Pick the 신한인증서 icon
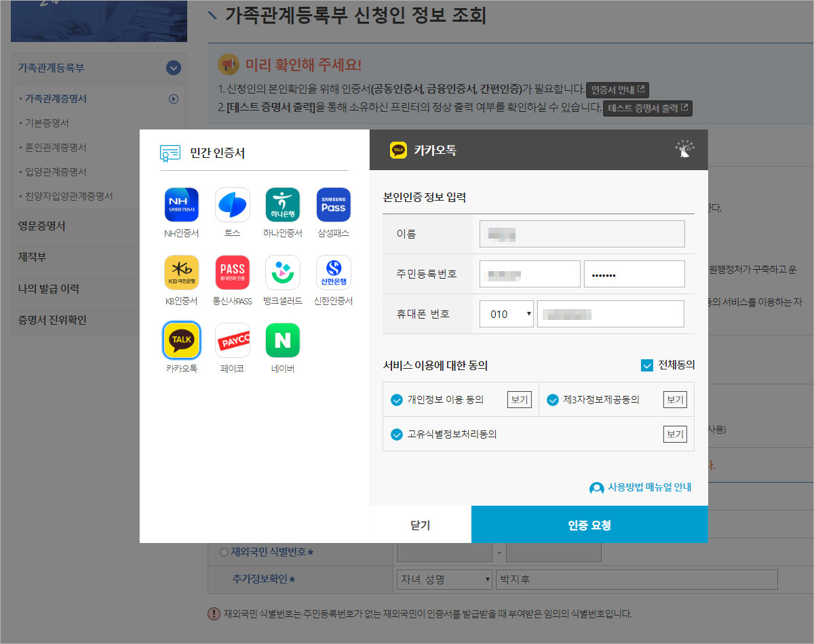This screenshot has height=644, width=814. 334,273
